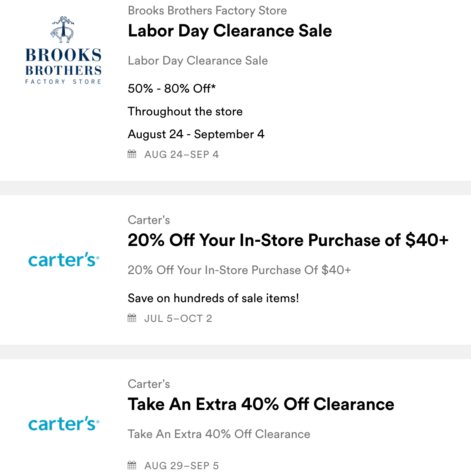
Task: Open Take An Extra 40% Off Clearance heading
Action: (x=261, y=404)
